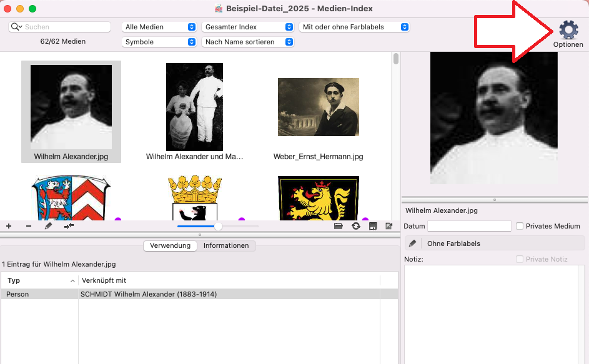
Task: Open the Alle Medien dropdown
Action: click(160, 27)
